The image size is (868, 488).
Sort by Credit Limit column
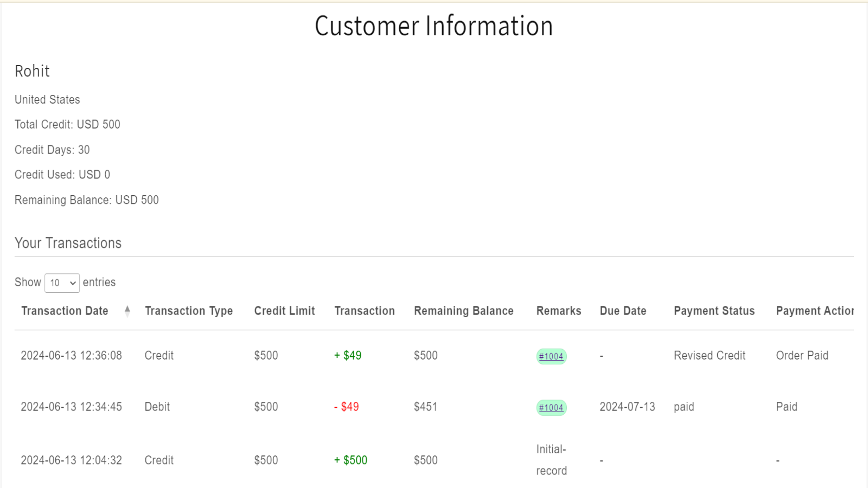point(284,311)
